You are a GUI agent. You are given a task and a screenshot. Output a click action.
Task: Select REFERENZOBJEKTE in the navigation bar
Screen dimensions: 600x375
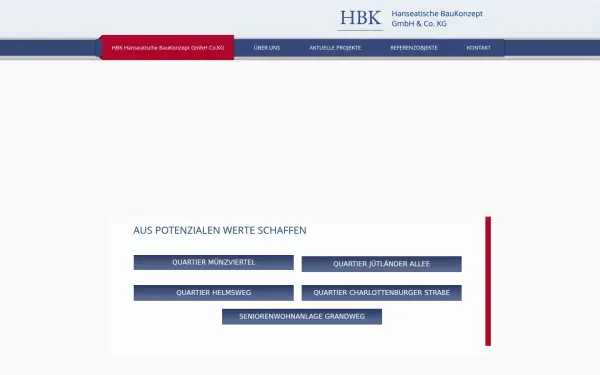(414, 48)
